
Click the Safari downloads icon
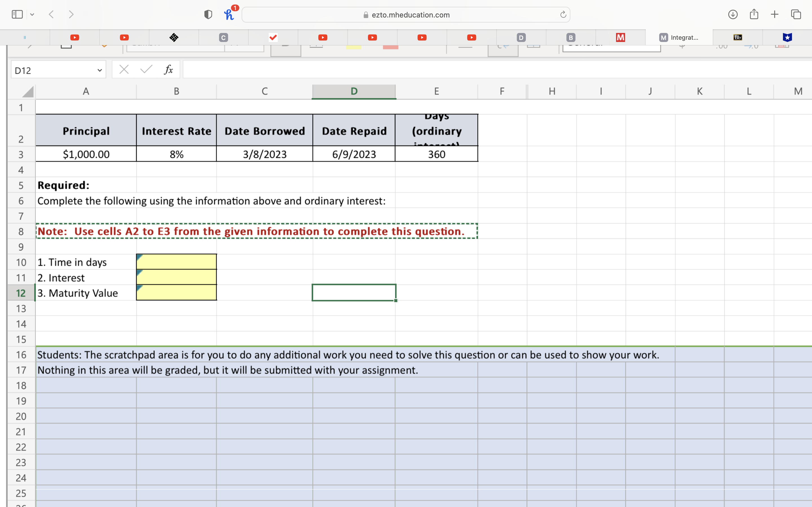732,14
